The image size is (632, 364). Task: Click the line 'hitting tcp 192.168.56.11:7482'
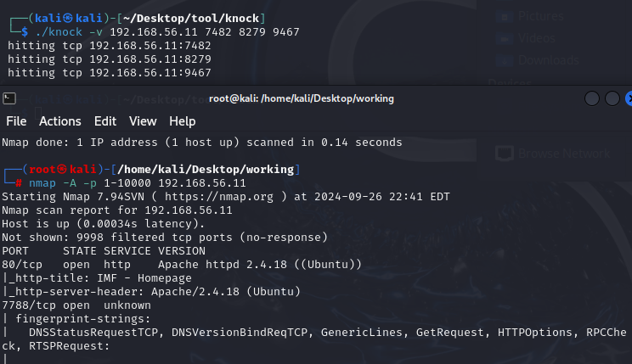110,46
